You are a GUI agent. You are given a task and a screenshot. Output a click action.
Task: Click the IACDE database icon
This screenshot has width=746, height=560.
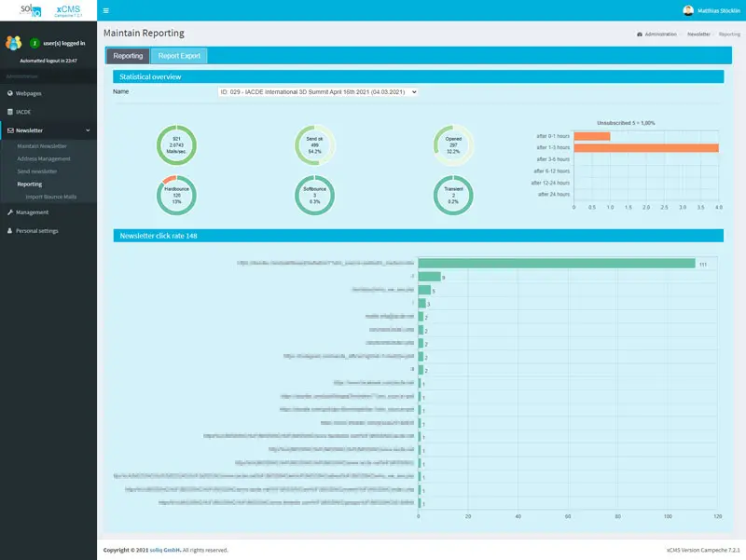(x=9, y=112)
